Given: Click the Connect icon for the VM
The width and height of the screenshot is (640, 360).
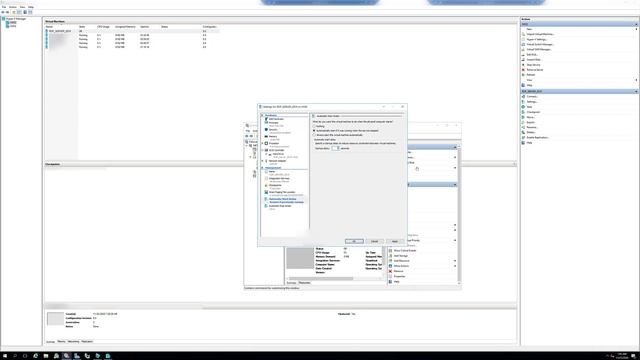Looking at the screenshot, I should click(x=523, y=96).
